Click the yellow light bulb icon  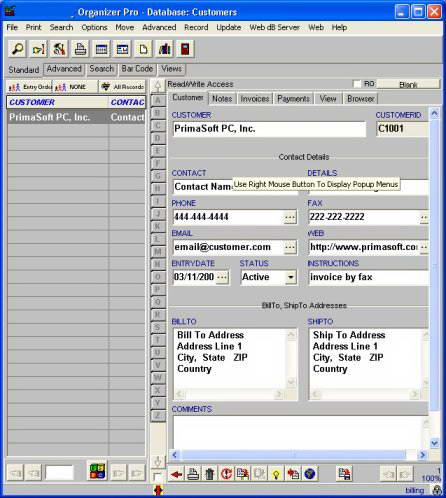click(276, 474)
